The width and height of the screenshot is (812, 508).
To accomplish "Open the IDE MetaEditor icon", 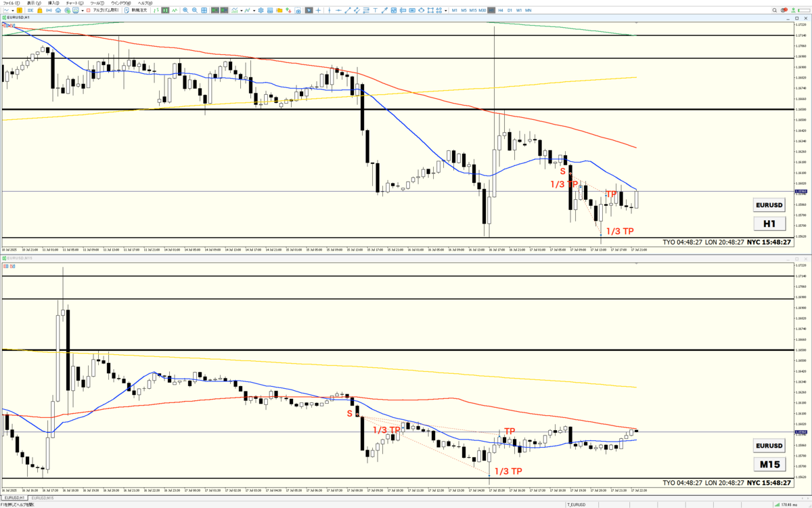I will click(x=30, y=10).
